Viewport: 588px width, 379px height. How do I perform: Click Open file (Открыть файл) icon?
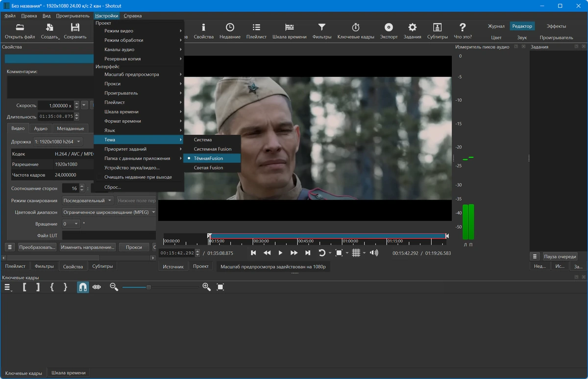20,30
